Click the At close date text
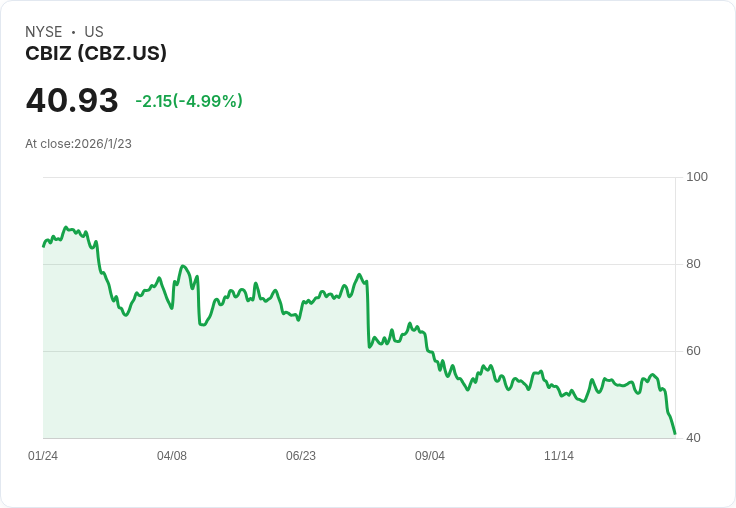 [x=79, y=144]
